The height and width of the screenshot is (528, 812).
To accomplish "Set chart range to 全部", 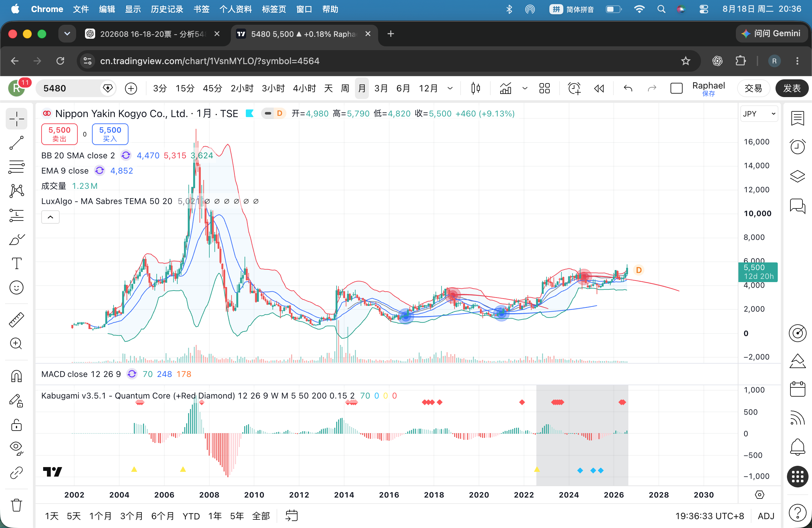I will pos(261,516).
